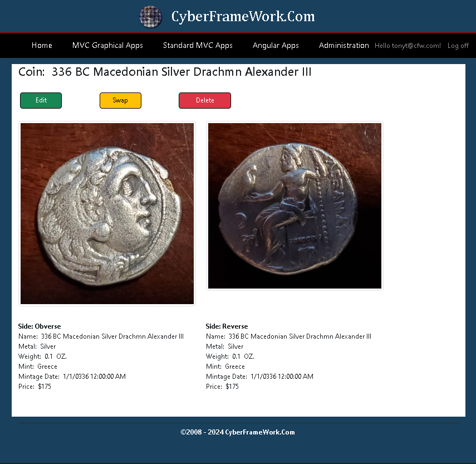Click the CyberFrameWork.Com header title
The width and height of the screenshot is (476, 464).
[243, 16]
